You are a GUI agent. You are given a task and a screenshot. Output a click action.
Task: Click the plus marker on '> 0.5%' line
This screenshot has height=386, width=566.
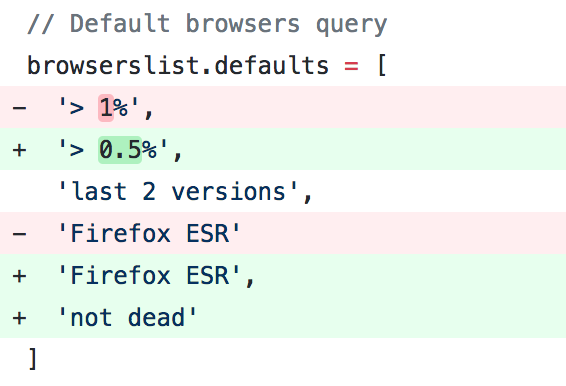[x=19, y=149]
